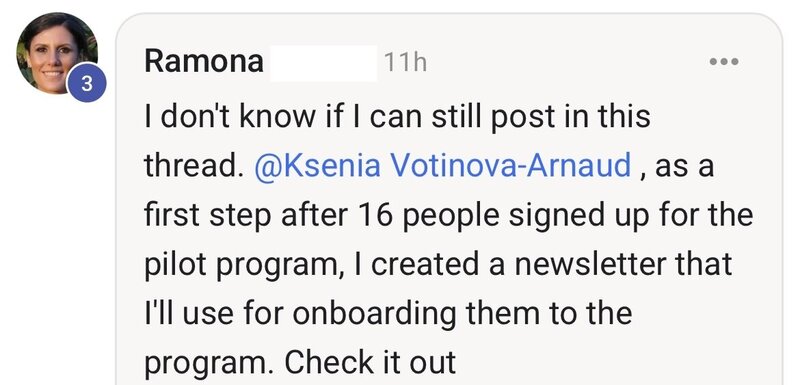Click the blanked-out surname next to Ramona
This screenshot has width=800, height=385.
coord(323,63)
